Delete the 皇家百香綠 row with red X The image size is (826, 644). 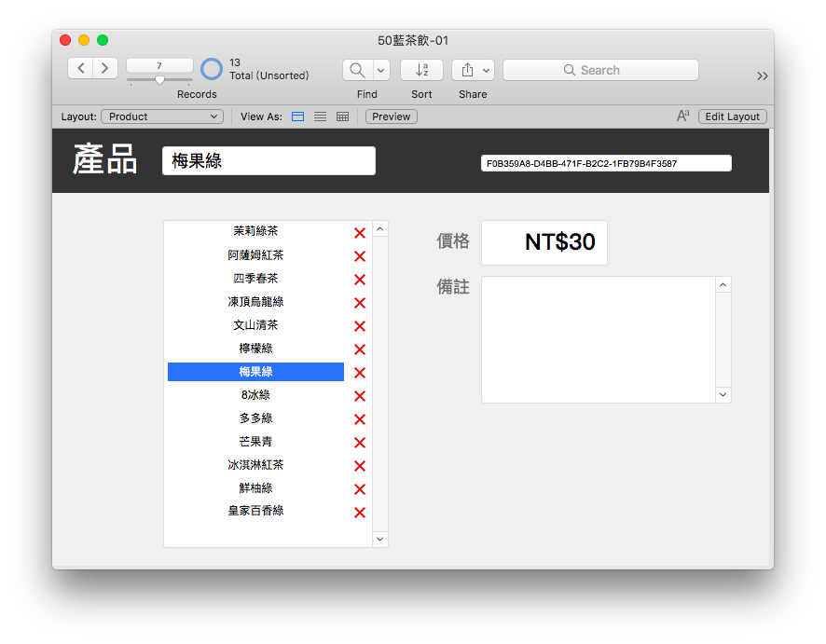coord(360,513)
